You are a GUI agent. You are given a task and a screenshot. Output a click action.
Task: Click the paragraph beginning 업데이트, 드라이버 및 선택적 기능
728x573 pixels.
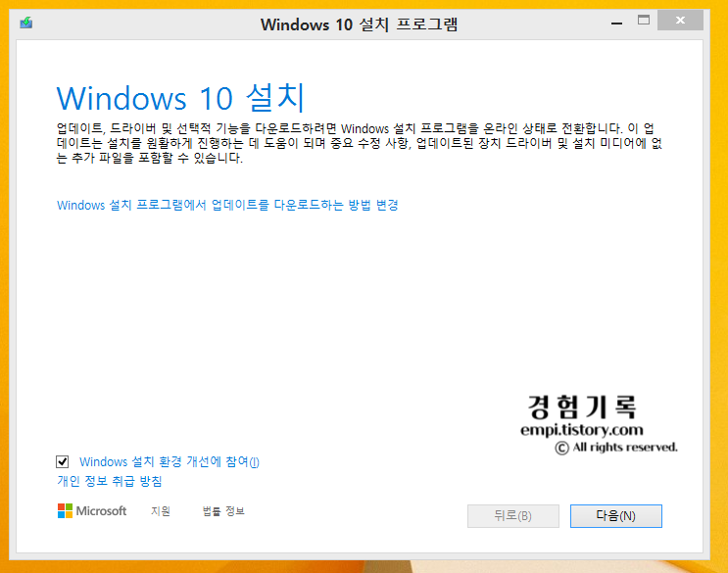[x=360, y=143]
